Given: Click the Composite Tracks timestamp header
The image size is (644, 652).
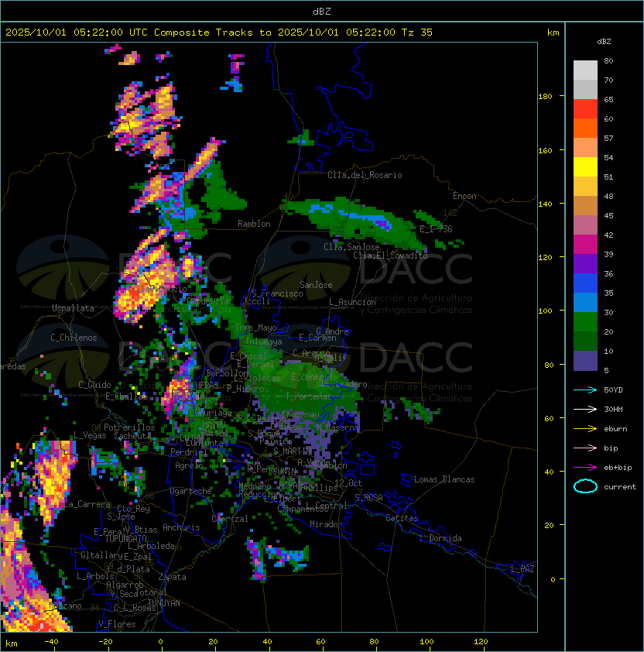Looking at the screenshot, I should click(x=219, y=33).
